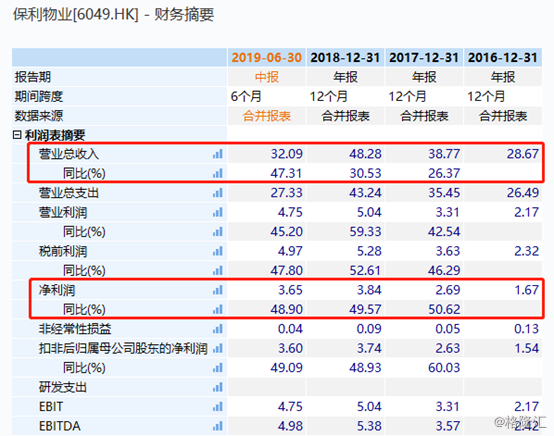Click non-recurring value 0.13

click(526, 329)
